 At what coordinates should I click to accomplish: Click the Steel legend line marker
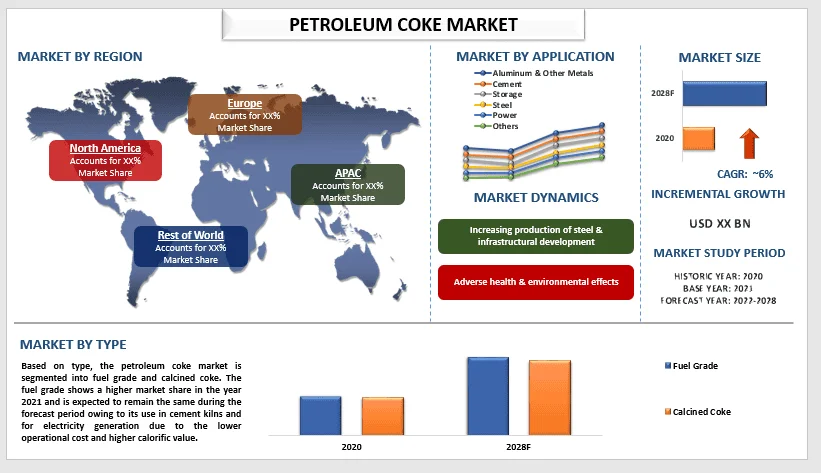483,105
